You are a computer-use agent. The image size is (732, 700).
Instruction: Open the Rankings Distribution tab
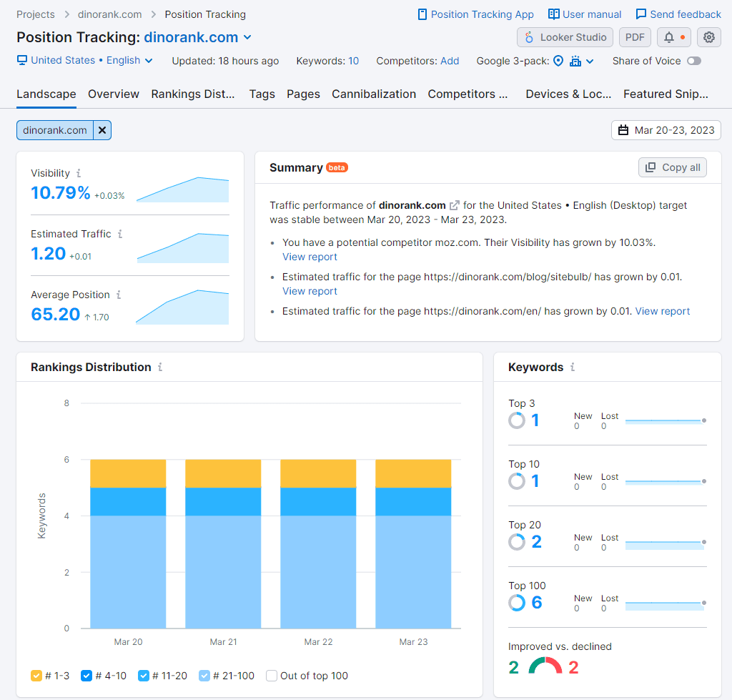193,94
